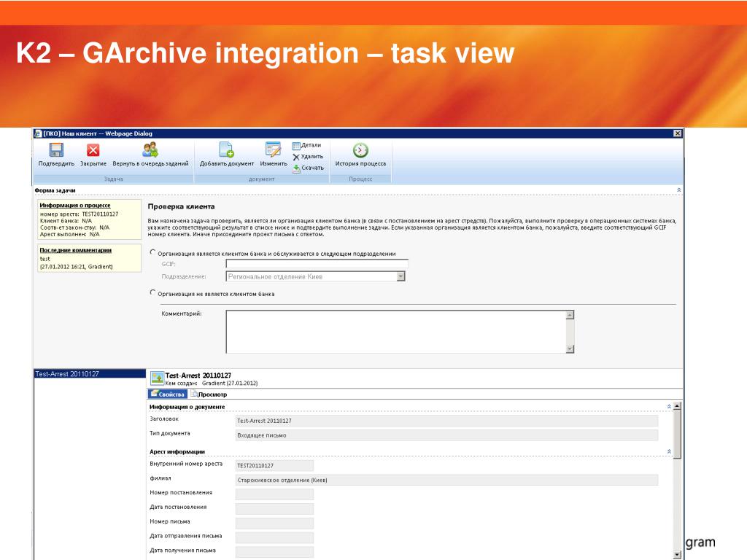This screenshot has width=747, height=560.
Task: Click 'Проверка клиента' heading text
Action: (181, 206)
